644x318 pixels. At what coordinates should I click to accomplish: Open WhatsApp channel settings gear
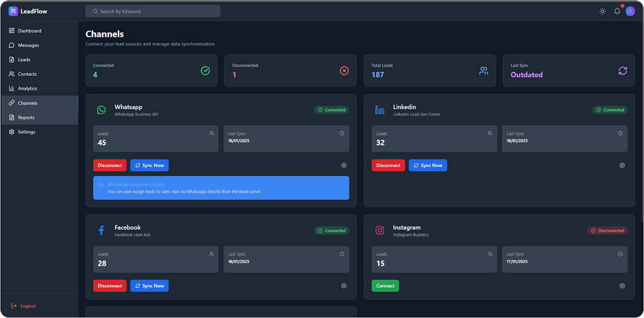click(344, 165)
